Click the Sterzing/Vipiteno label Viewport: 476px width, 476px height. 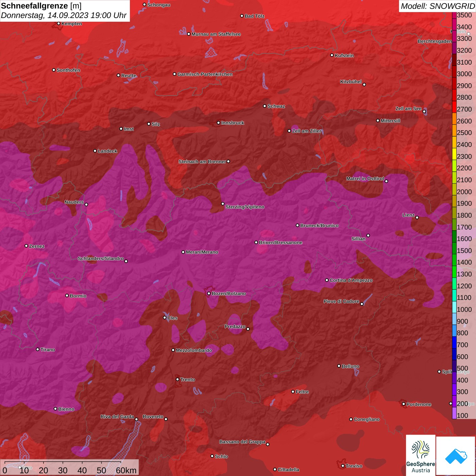245,207
